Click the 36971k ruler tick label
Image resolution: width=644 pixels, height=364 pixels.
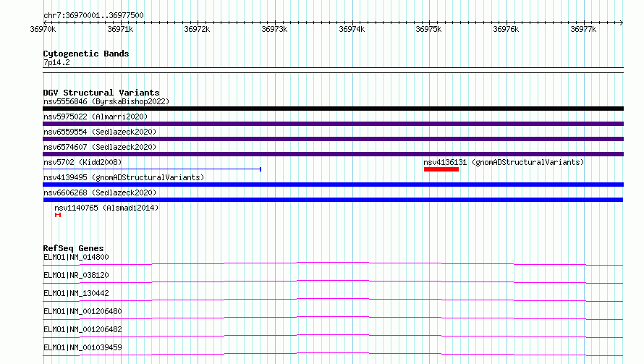(120, 29)
